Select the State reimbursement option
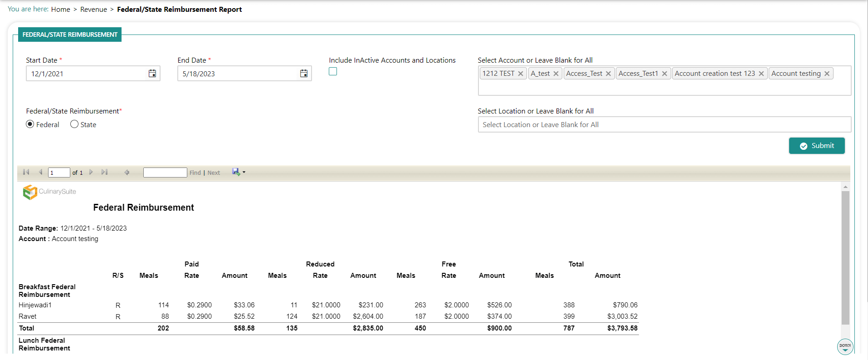Screen dimensions: 868x360 (x=74, y=124)
